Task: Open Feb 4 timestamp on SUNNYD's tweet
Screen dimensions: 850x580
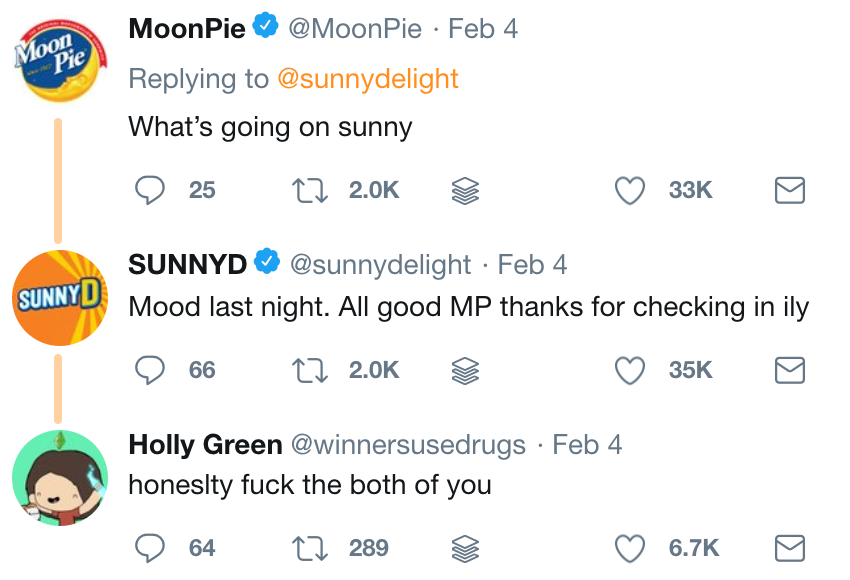Action: point(532,264)
